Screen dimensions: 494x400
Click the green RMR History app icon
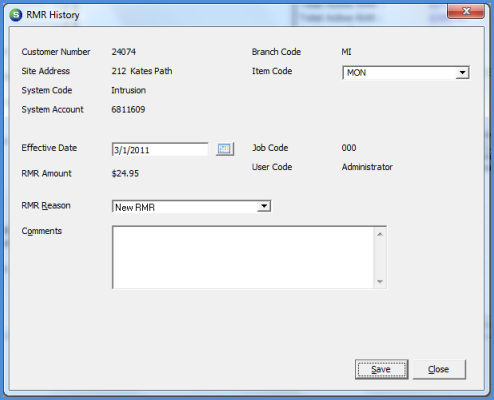16,15
